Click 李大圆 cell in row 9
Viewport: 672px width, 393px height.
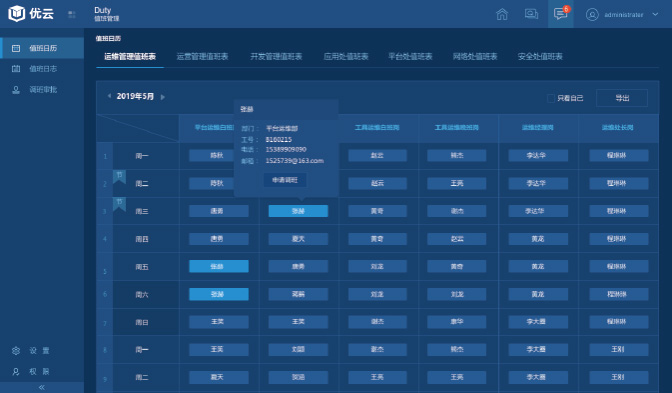tap(538, 377)
